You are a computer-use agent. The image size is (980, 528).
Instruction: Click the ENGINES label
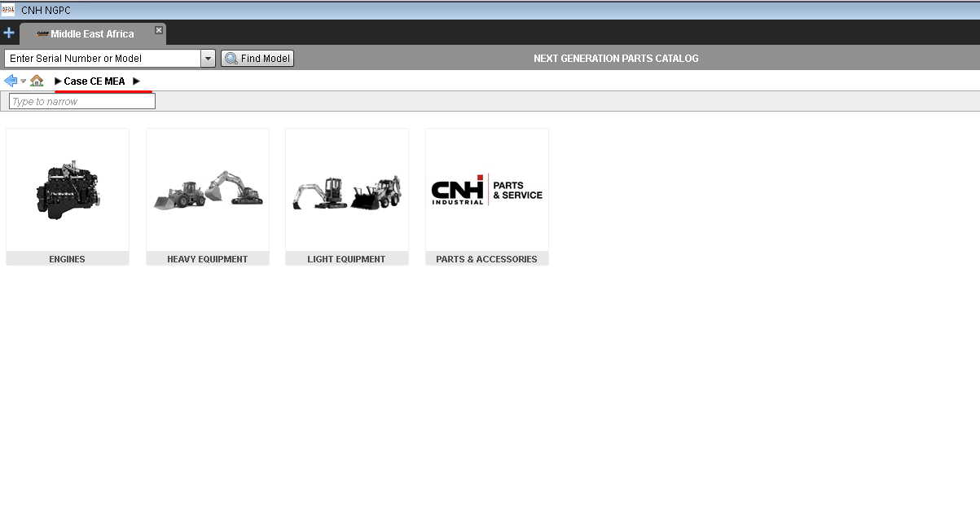coord(68,259)
